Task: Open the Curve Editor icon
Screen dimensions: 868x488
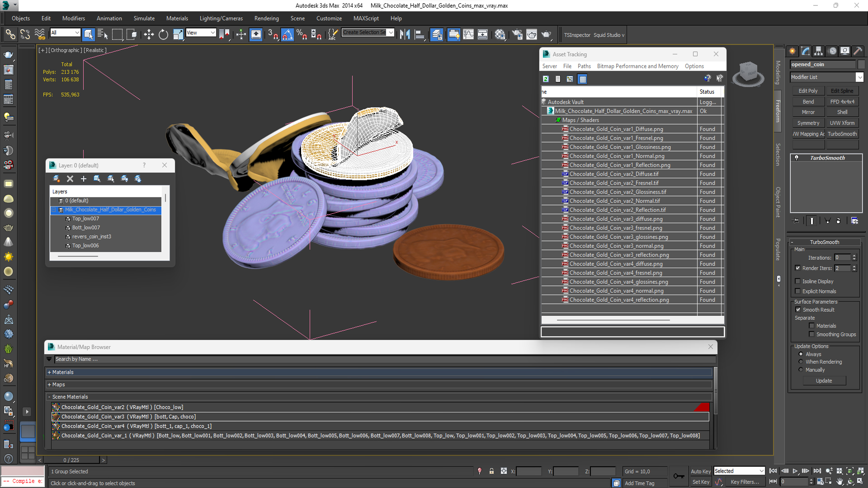Action: click(468, 34)
